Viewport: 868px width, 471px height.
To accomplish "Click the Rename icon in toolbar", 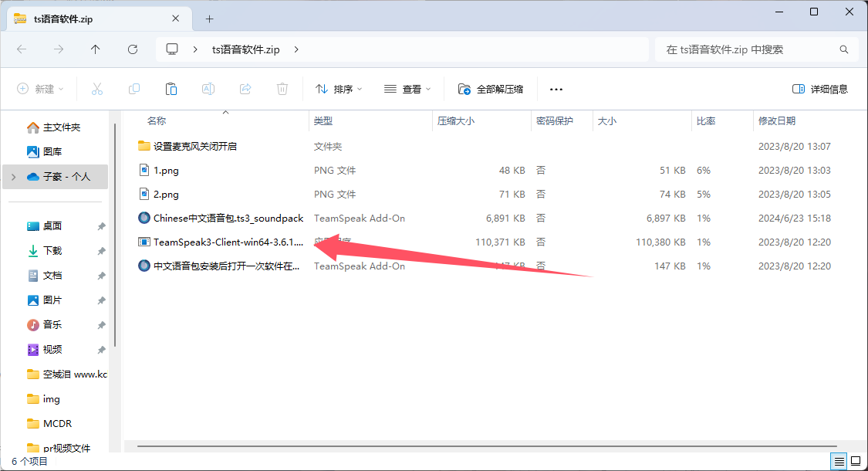I will (x=208, y=89).
